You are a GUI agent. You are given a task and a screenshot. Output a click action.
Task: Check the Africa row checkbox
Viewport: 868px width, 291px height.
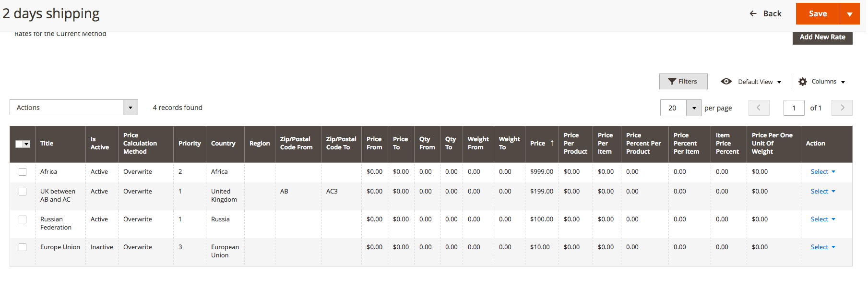tap(23, 172)
